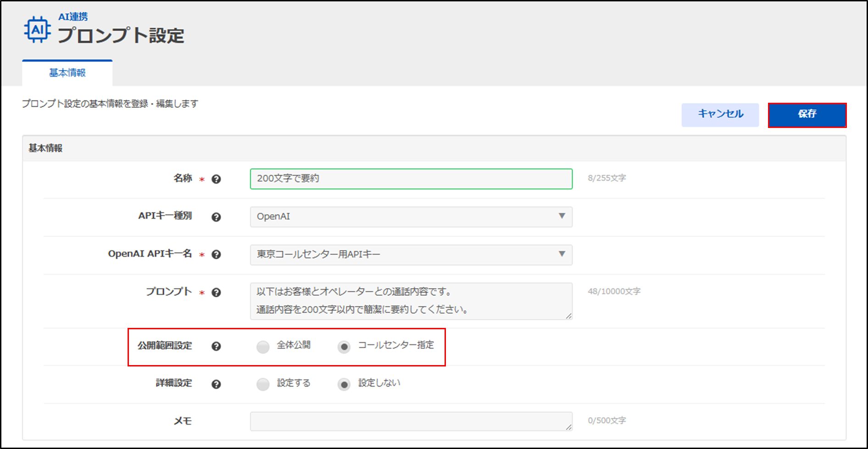Expand the 東京コールセンター用APIキー dropdown

411,255
